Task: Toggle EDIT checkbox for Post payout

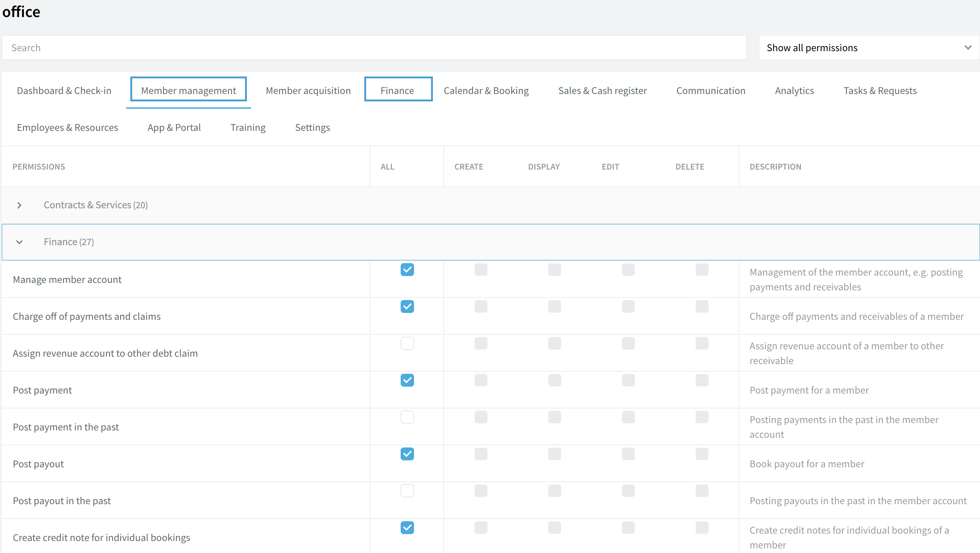Action: pyautogui.click(x=628, y=454)
